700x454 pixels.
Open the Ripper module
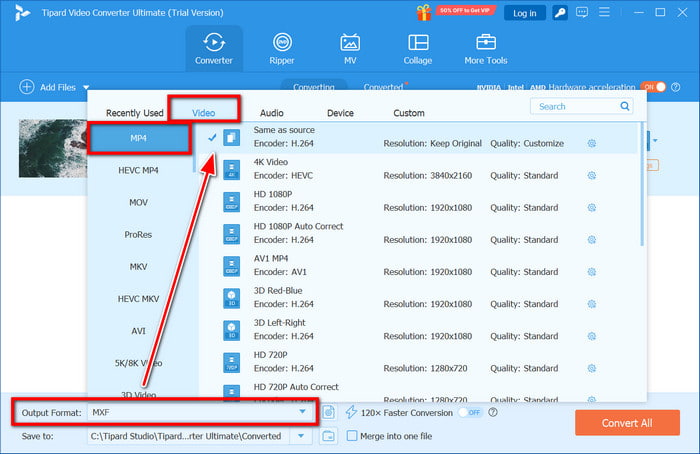pos(282,49)
